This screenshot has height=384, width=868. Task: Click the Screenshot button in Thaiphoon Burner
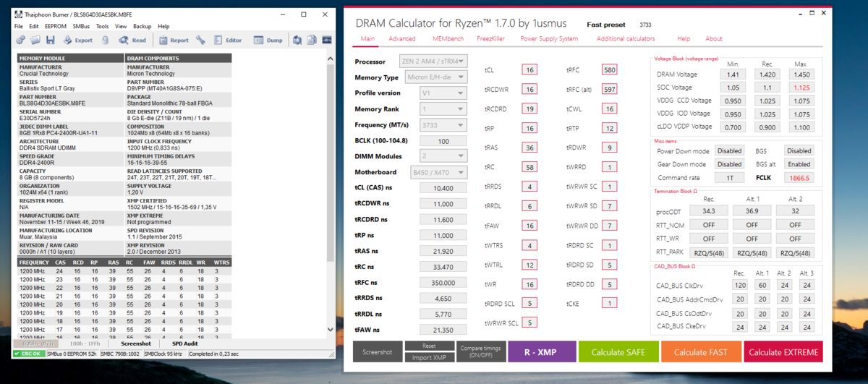click(135, 344)
